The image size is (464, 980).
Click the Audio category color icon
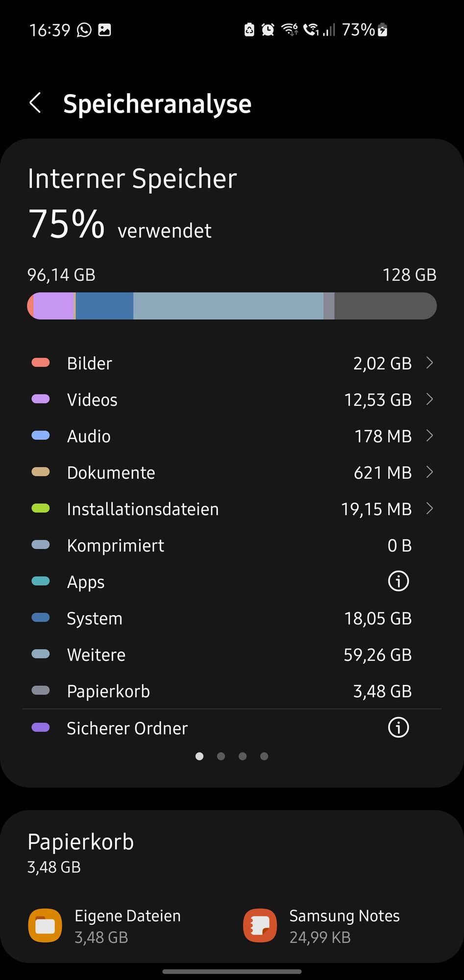(41, 435)
